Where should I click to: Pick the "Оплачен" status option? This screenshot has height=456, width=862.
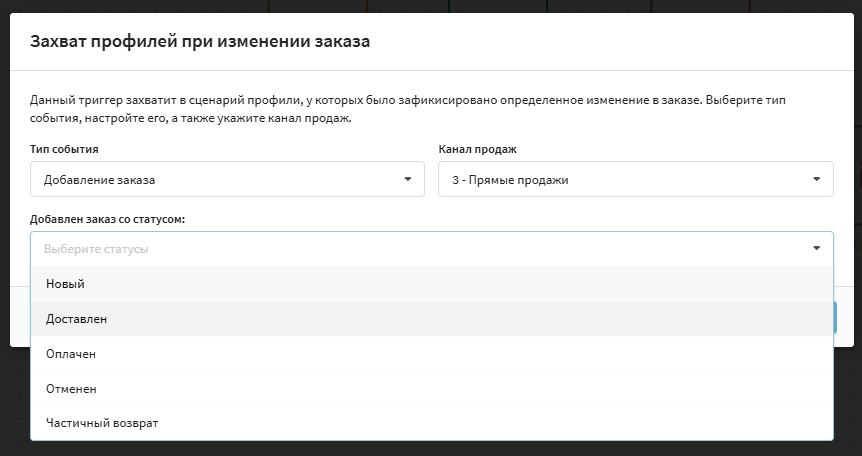pos(432,354)
